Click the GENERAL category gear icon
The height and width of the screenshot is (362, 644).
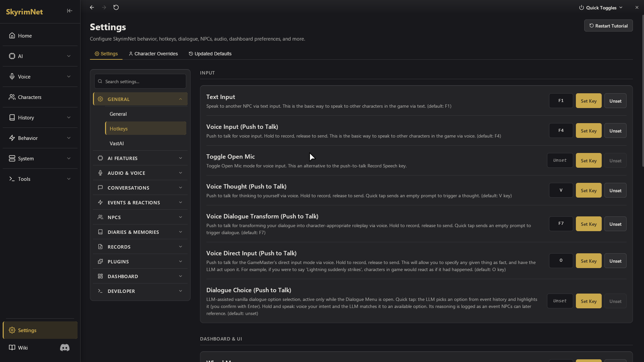[x=100, y=99]
